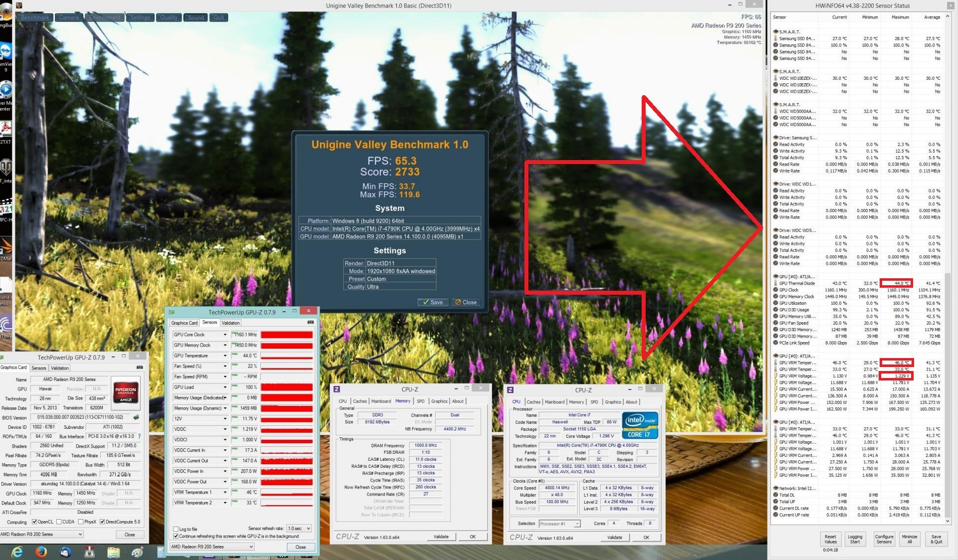The image size is (958, 560).
Task: Switch to Graphics Card tab in GPU-Z Sensors window
Action: point(185,323)
